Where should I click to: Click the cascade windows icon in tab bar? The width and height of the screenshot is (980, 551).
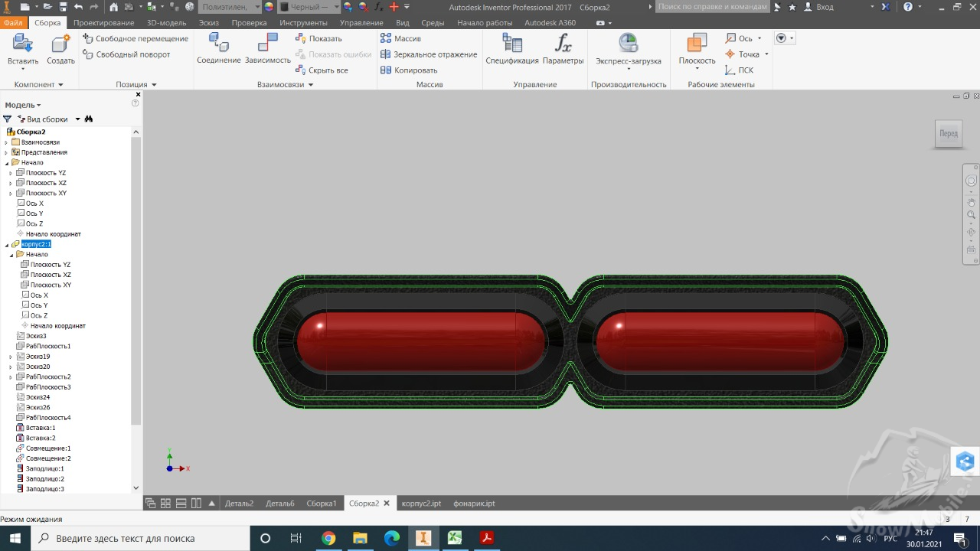point(150,504)
